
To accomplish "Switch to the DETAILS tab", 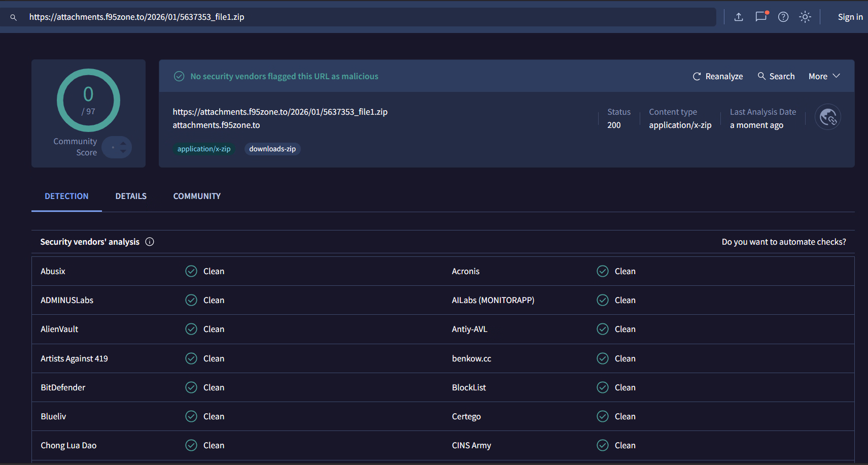I will coord(131,196).
